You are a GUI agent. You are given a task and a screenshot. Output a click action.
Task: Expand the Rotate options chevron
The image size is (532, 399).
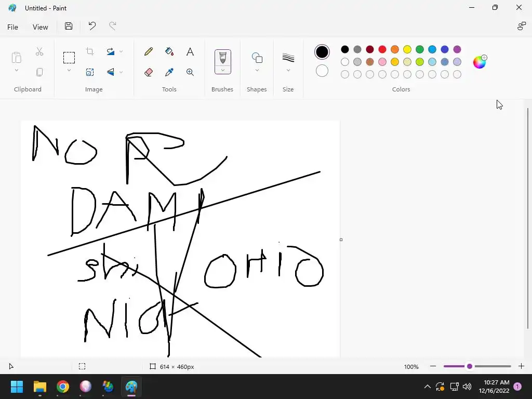tap(121, 51)
